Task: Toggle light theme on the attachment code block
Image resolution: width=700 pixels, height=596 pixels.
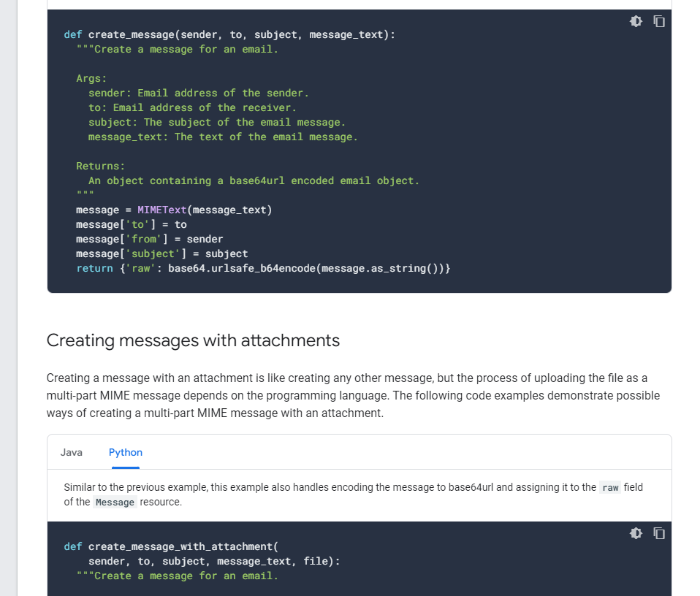Action: coord(636,533)
